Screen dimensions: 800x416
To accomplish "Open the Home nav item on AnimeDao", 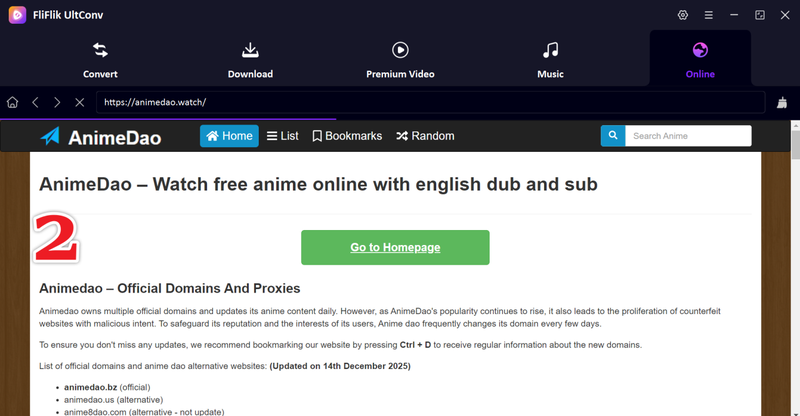I will [229, 136].
